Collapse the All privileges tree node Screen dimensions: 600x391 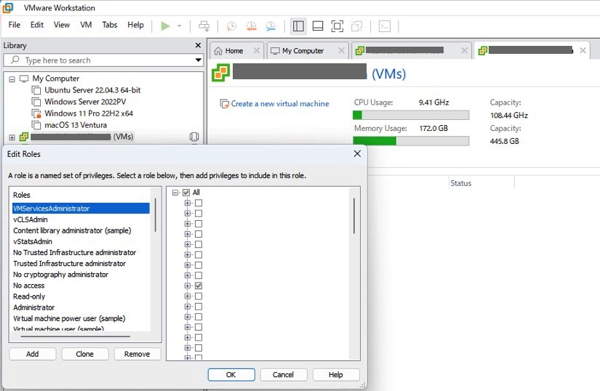(175, 192)
